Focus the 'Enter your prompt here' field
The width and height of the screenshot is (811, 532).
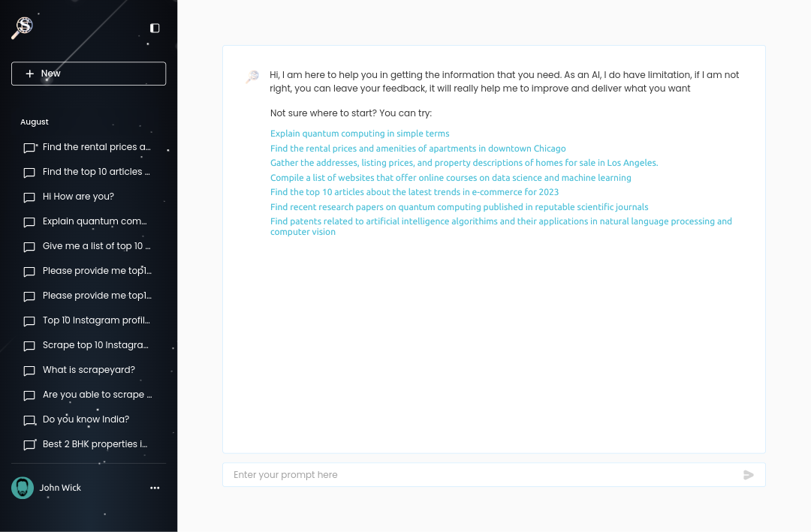tap(481, 475)
